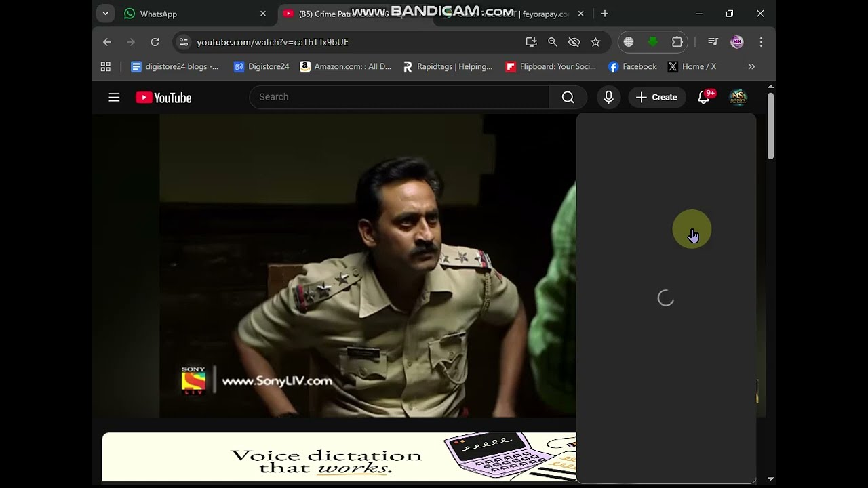Image resolution: width=868 pixels, height=488 pixels.
Task: Click the page vertical scrollbar thumb
Action: coord(770,126)
